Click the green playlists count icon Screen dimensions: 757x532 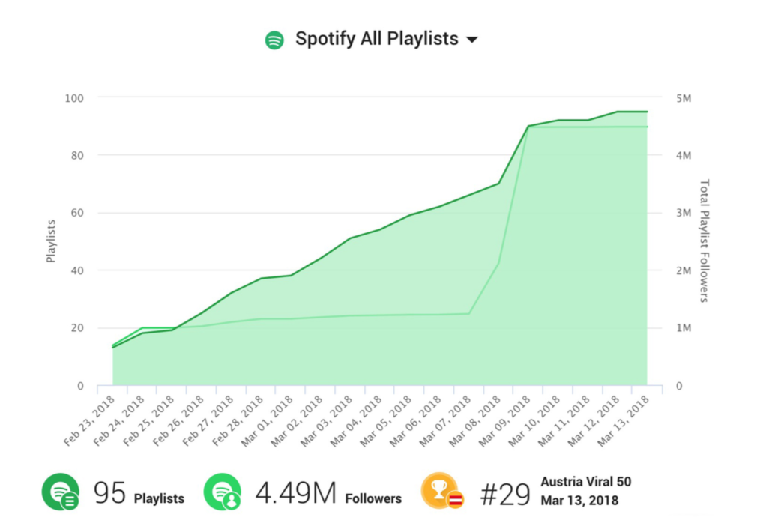(x=60, y=492)
